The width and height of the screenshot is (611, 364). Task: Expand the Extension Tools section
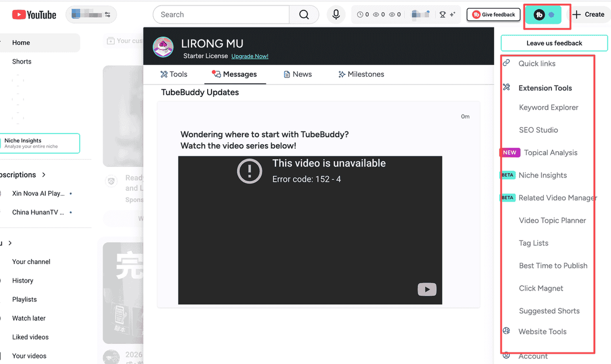[x=545, y=88]
